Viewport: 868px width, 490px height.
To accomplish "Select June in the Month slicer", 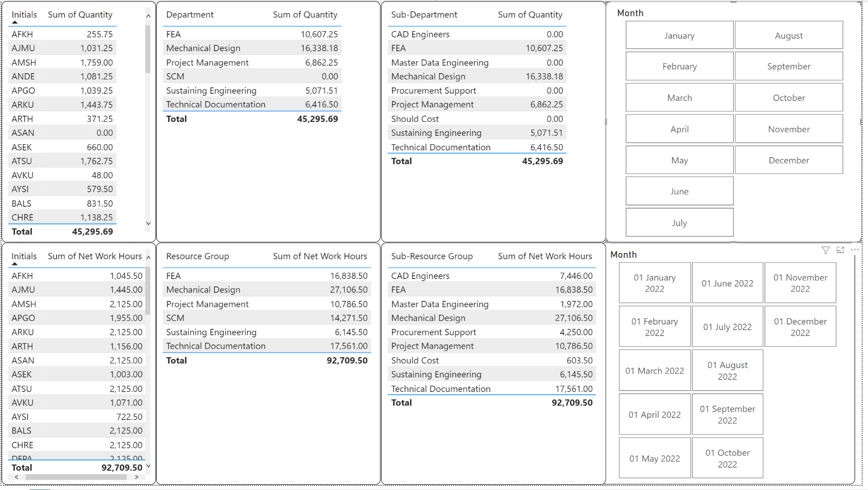I will click(679, 191).
